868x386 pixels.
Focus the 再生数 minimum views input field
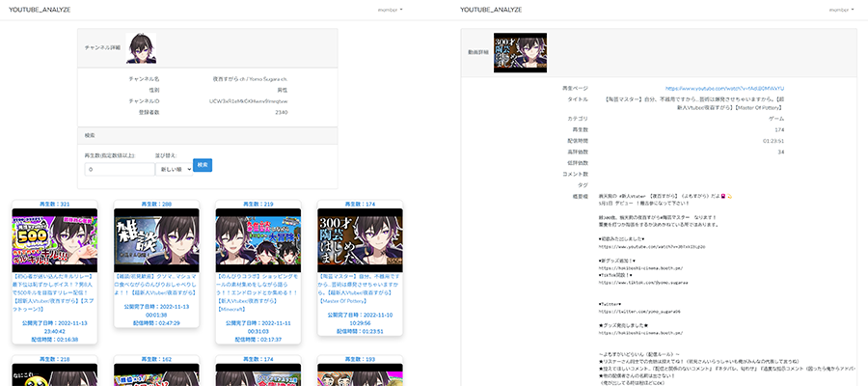(x=119, y=169)
